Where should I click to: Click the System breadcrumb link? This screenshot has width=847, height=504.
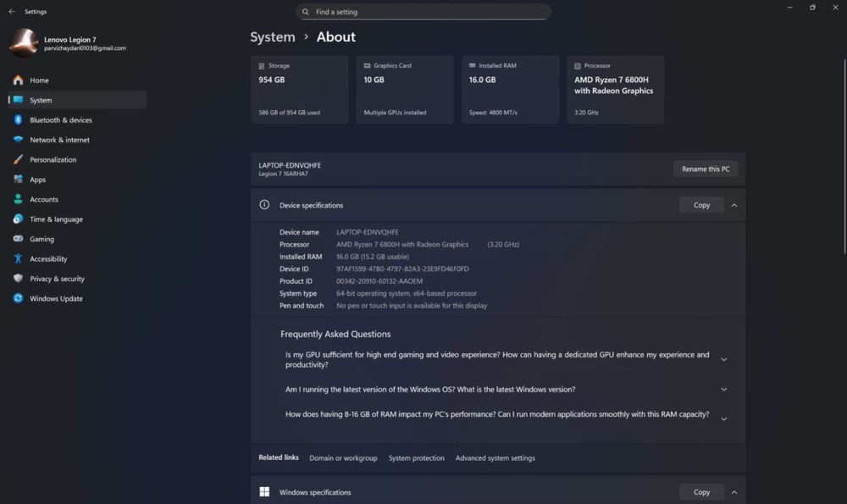(x=273, y=36)
